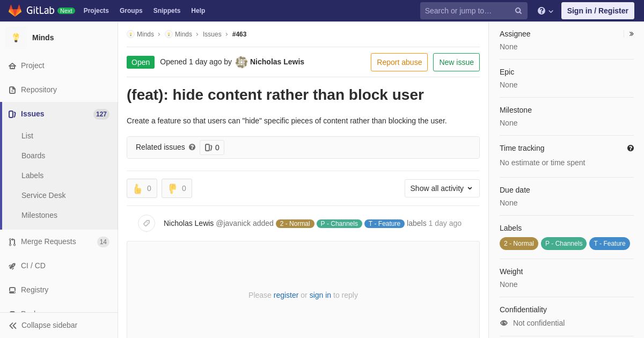
Task: Click the Issues icon in sidebar
Action: (12, 114)
